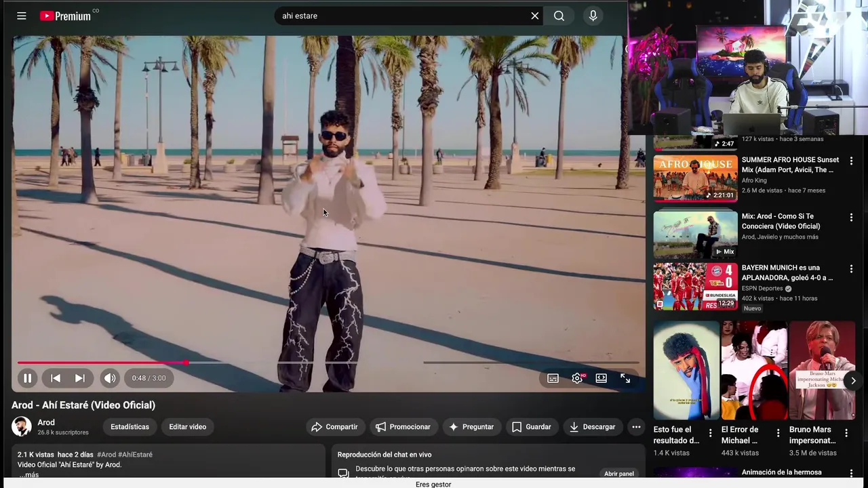Open the Preguntar AI button
The width and height of the screenshot is (868, 488).
click(x=471, y=427)
